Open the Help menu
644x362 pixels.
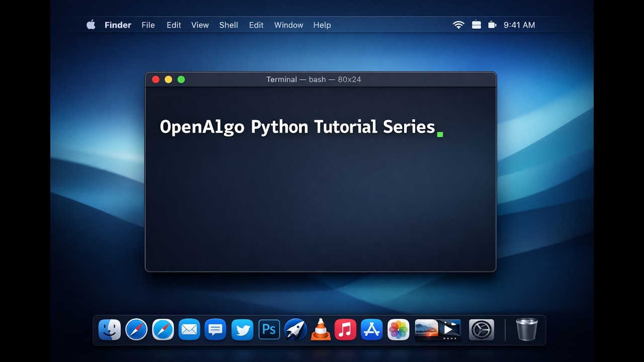coord(322,25)
